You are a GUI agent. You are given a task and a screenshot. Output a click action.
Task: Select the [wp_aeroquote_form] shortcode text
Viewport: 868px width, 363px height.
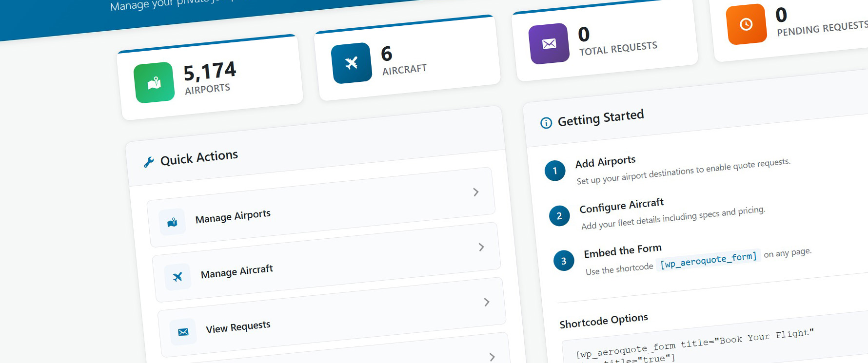pyautogui.click(x=708, y=260)
